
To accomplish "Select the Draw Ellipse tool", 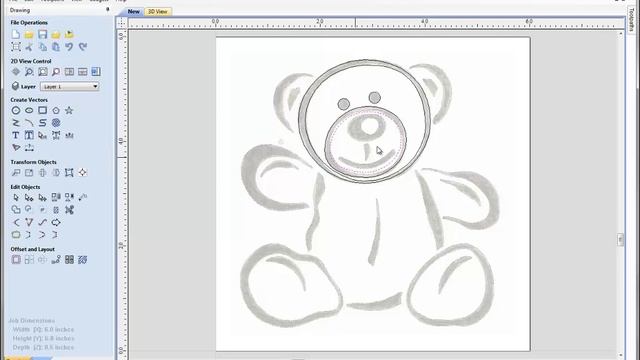I will click(29, 110).
